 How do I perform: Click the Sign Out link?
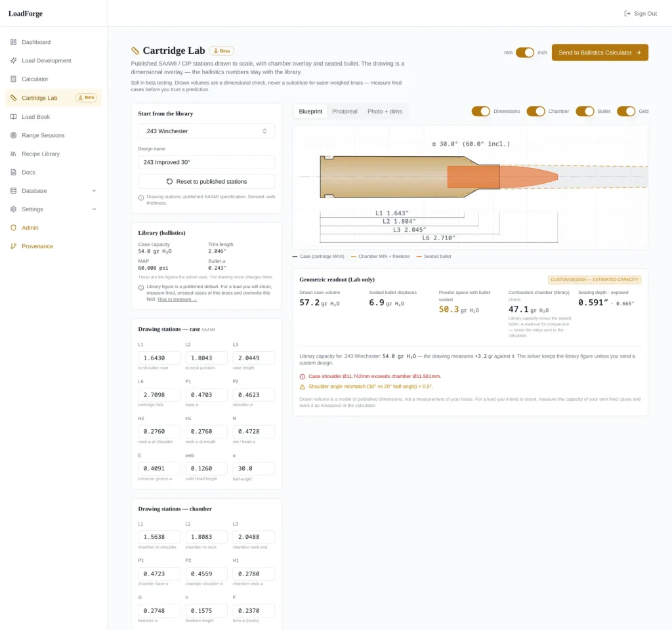640,13
